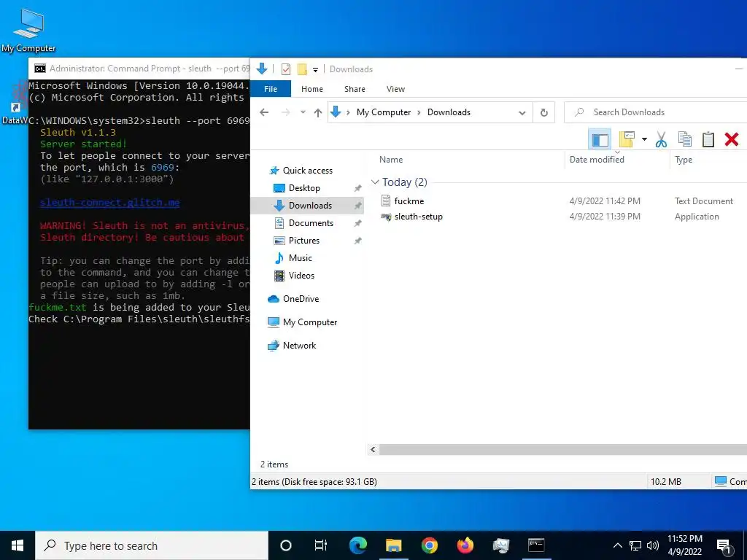The height and width of the screenshot is (560, 747).
Task: Open Desktop in the navigation pane
Action: (x=304, y=188)
